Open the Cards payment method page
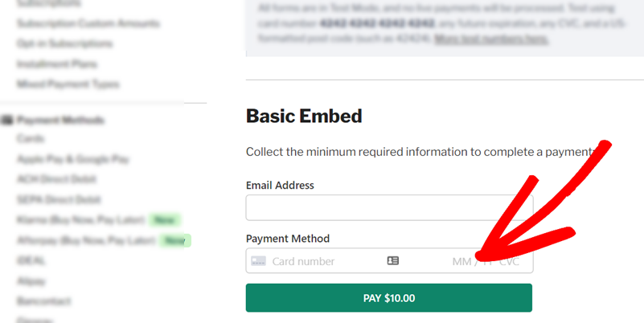Image resolution: width=644 pixels, height=323 pixels. (31, 139)
